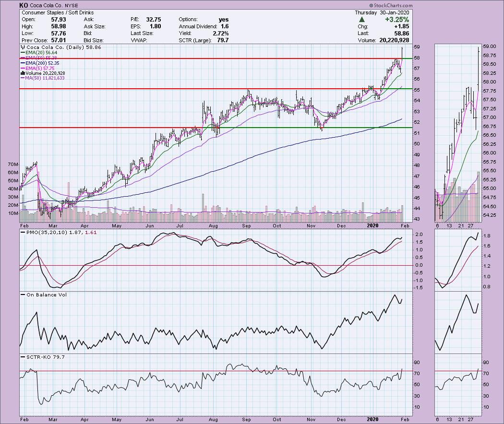Viewport: 504px width, 424px height.
Task: Click the StockCharts.com watermark link
Action: tap(391, 5)
